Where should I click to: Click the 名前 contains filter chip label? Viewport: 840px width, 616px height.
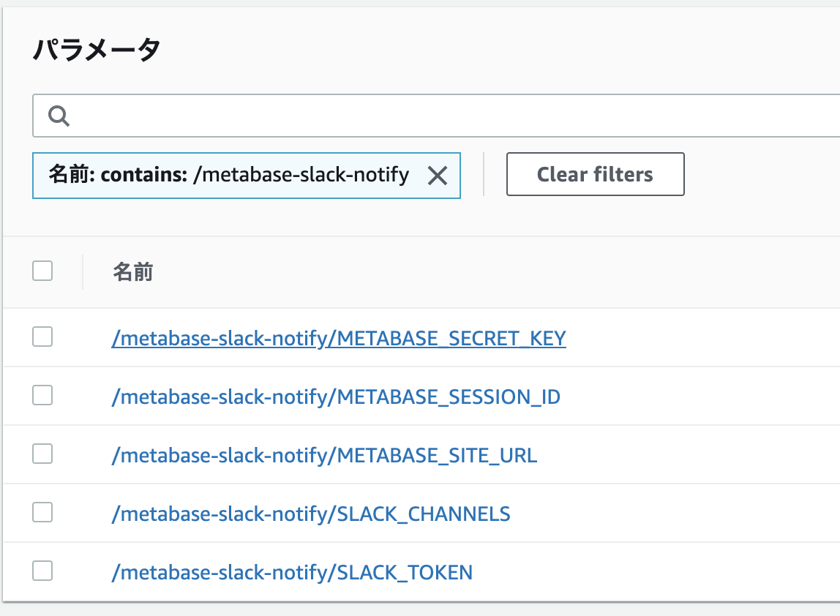tap(228, 176)
